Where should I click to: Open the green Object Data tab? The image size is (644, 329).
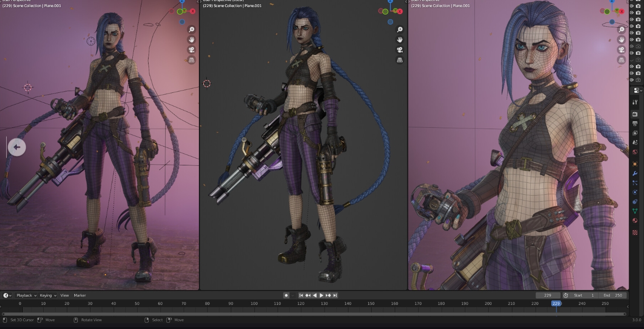point(635,211)
